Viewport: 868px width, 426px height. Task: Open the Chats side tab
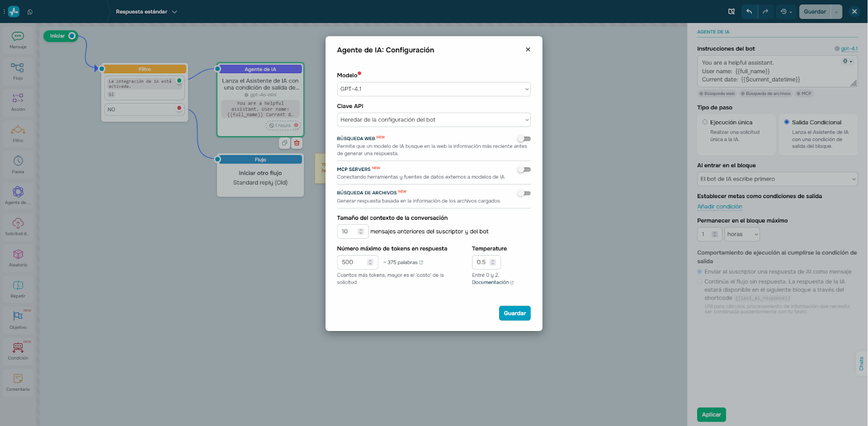(x=861, y=364)
